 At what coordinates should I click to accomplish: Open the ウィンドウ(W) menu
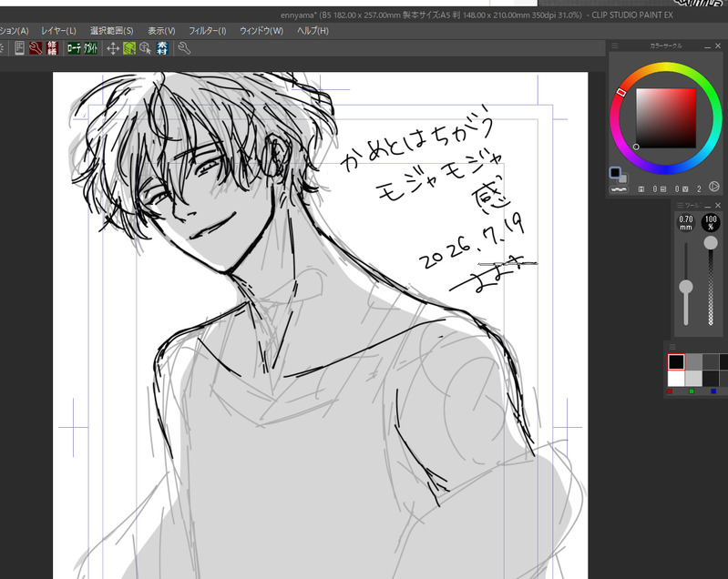pos(261,31)
